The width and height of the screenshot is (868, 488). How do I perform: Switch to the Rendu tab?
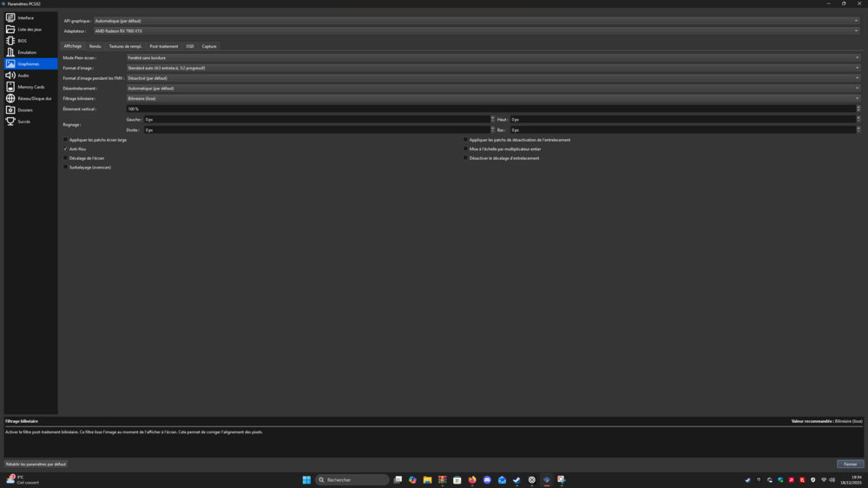[95, 46]
